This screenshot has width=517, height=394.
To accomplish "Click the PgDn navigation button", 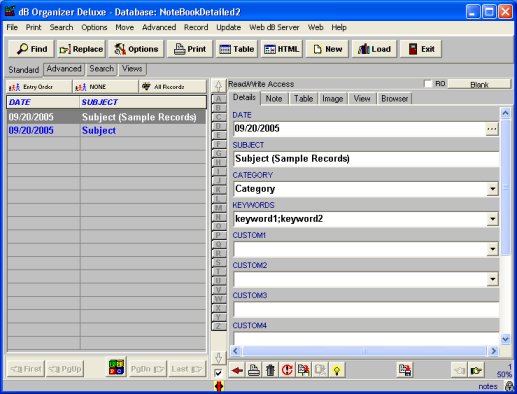I will coord(147,369).
